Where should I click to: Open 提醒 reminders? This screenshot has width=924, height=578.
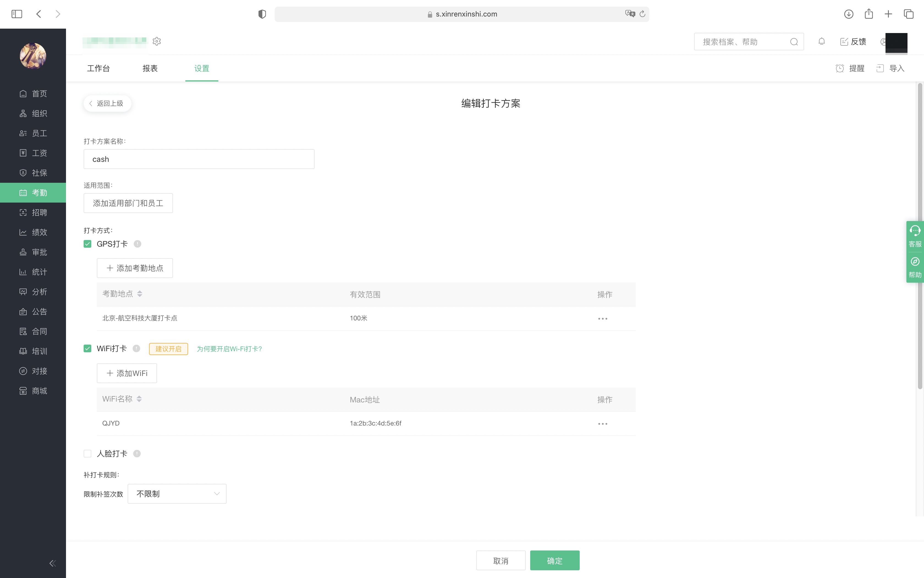(x=850, y=69)
